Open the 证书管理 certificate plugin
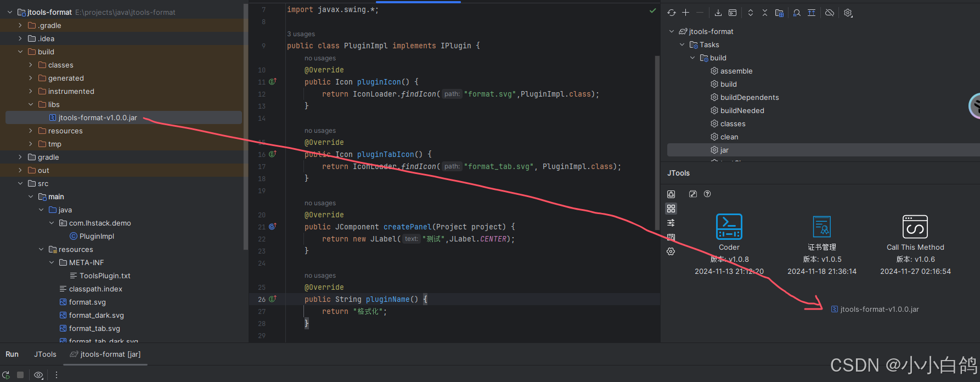980x382 pixels. (822, 227)
